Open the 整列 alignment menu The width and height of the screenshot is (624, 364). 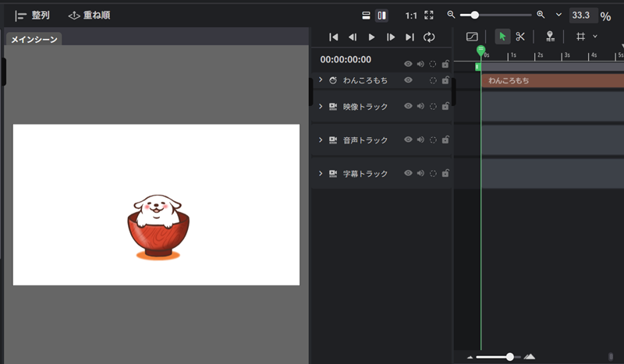(x=32, y=15)
